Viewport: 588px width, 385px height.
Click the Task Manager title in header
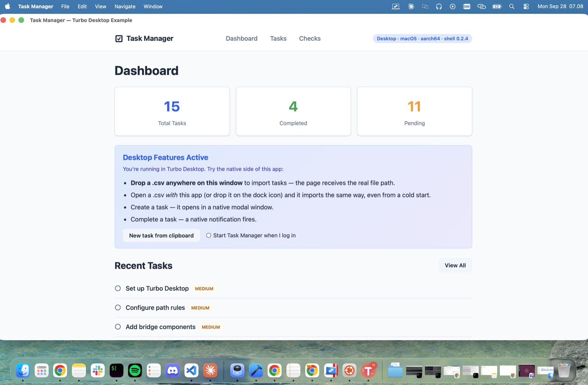[x=150, y=39]
